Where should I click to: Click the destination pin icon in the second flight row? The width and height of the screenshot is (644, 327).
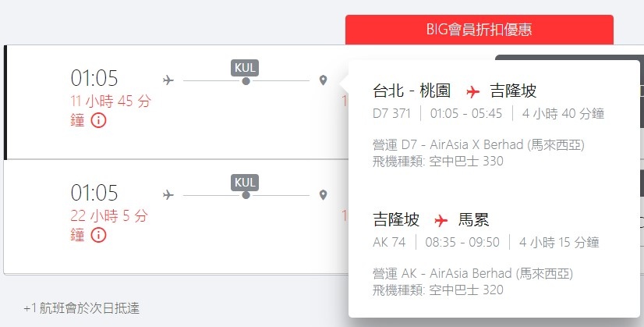pyautogui.click(x=323, y=194)
